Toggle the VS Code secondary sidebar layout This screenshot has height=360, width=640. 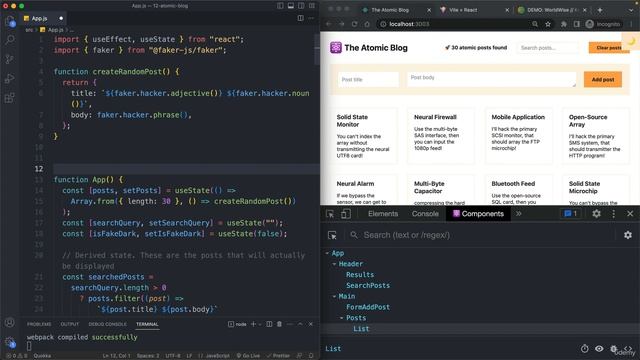[x=301, y=6]
